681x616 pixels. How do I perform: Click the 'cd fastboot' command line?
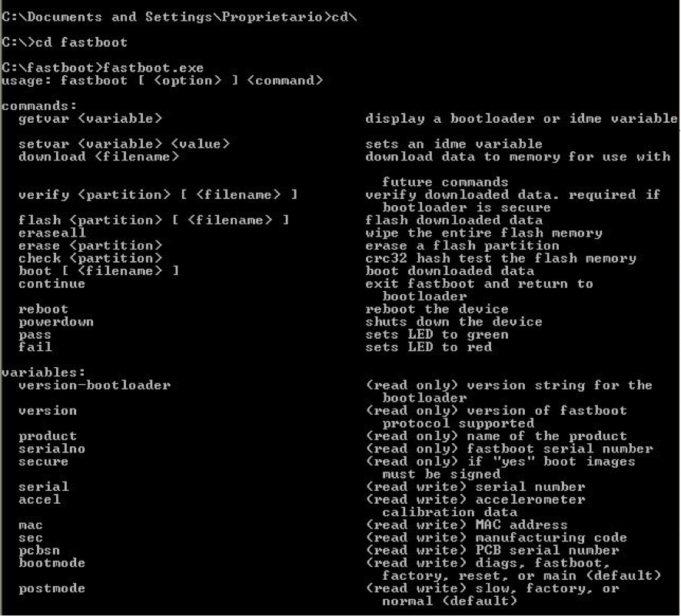pos(65,42)
